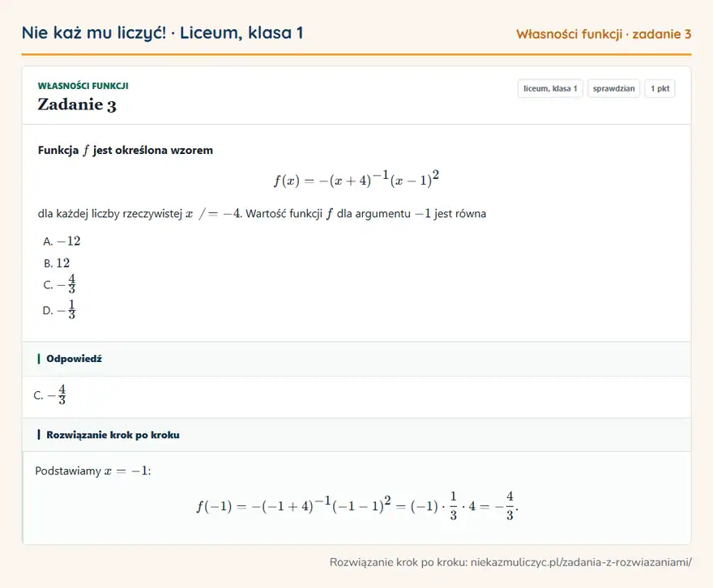Click the green 'WŁASNOŚCI FUNKCJI' category label
This screenshot has height=588, width=713.
83,86
